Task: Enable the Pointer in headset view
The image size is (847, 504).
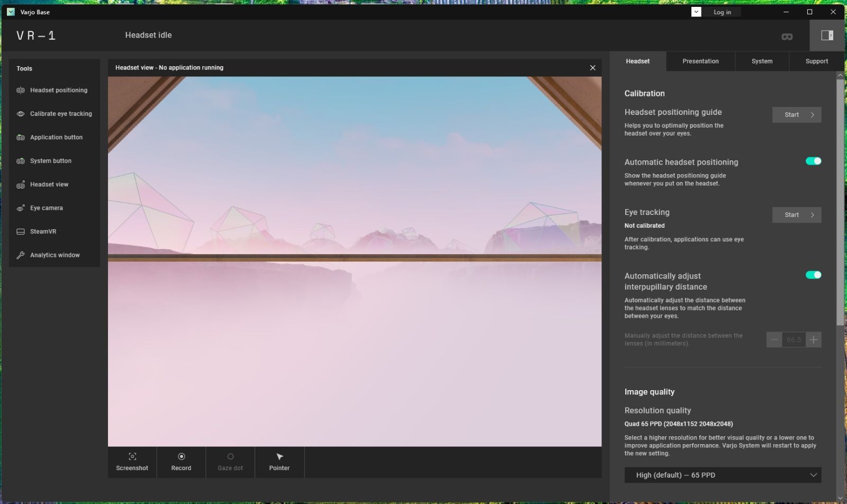Action: [x=280, y=462]
